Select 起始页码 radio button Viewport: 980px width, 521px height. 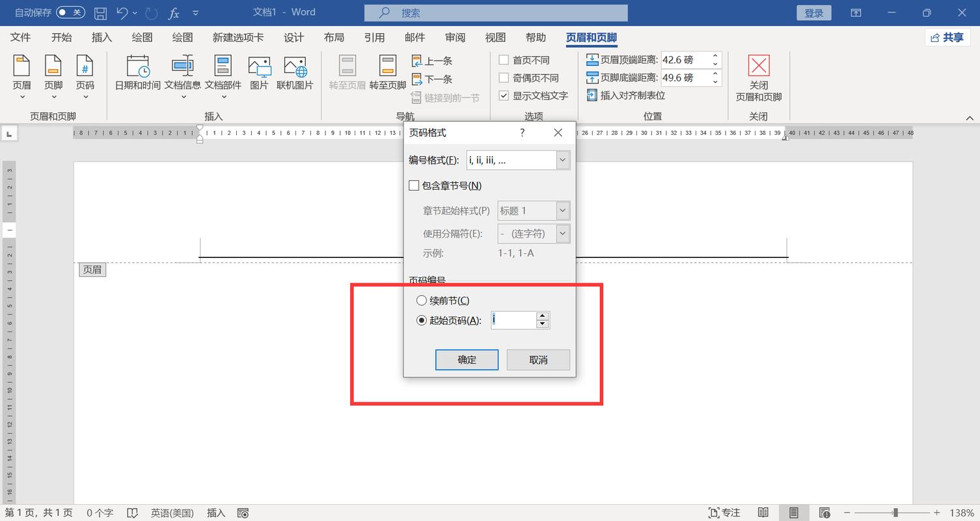pos(422,320)
